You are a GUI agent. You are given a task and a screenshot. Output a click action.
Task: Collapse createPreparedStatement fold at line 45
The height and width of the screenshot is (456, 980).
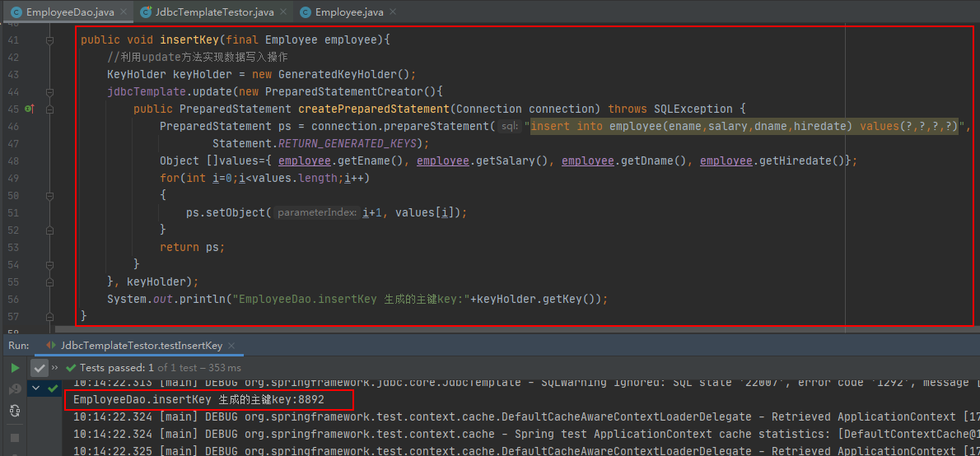(49, 109)
